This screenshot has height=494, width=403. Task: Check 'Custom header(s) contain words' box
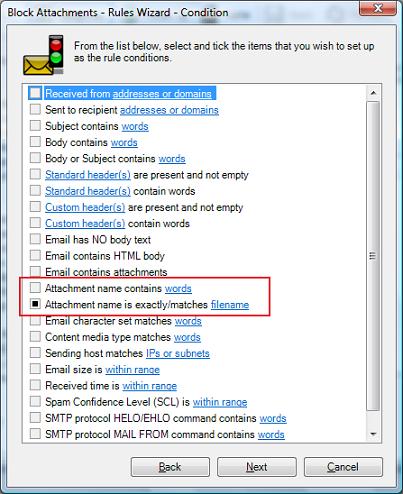pos(35,223)
